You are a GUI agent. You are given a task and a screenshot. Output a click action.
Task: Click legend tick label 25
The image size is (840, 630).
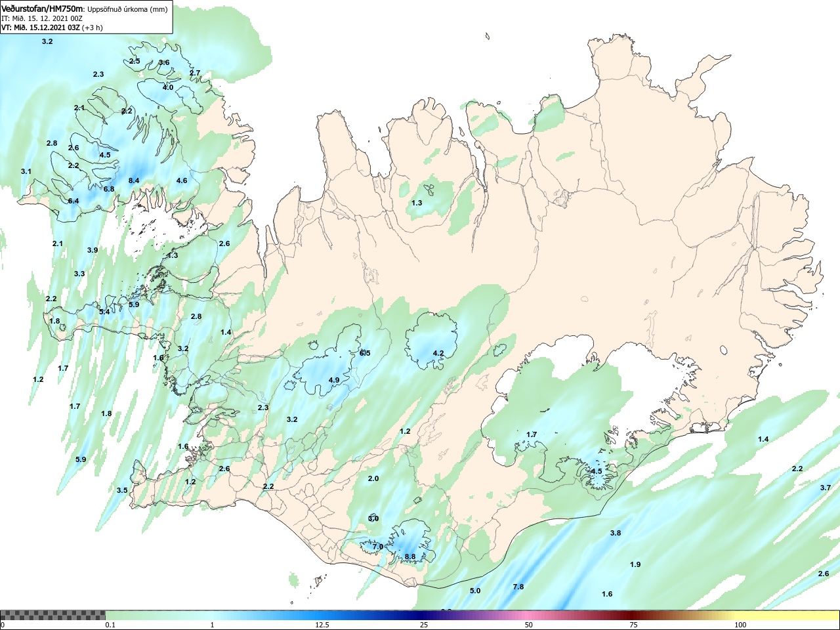424,625
